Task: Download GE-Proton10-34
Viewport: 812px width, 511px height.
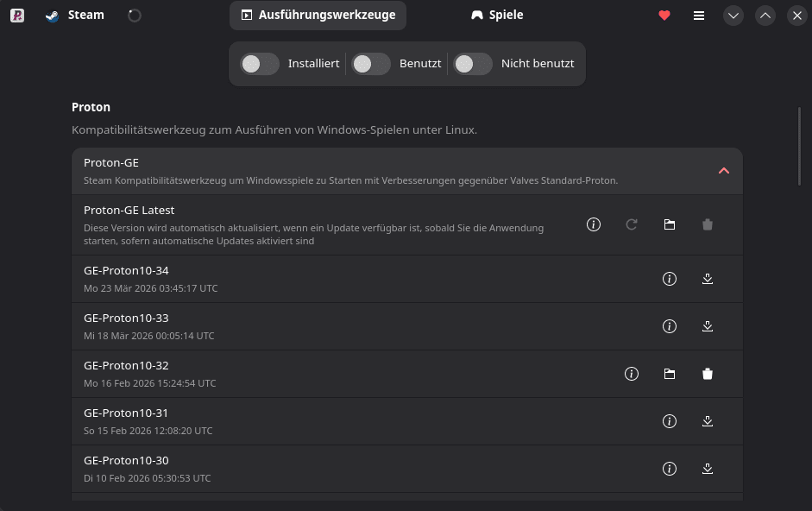Action: pyautogui.click(x=708, y=279)
